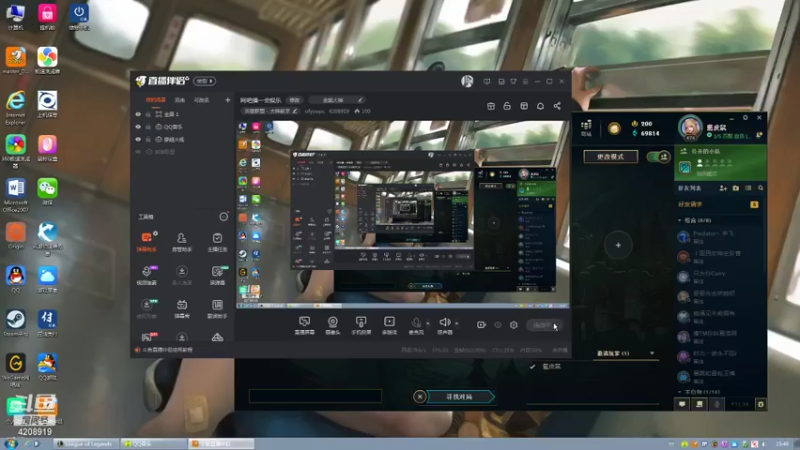Image resolution: width=800 pixels, height=450 pixels.
Task: Click the plus slot to invite a teammate
Action: coord(618,245)
